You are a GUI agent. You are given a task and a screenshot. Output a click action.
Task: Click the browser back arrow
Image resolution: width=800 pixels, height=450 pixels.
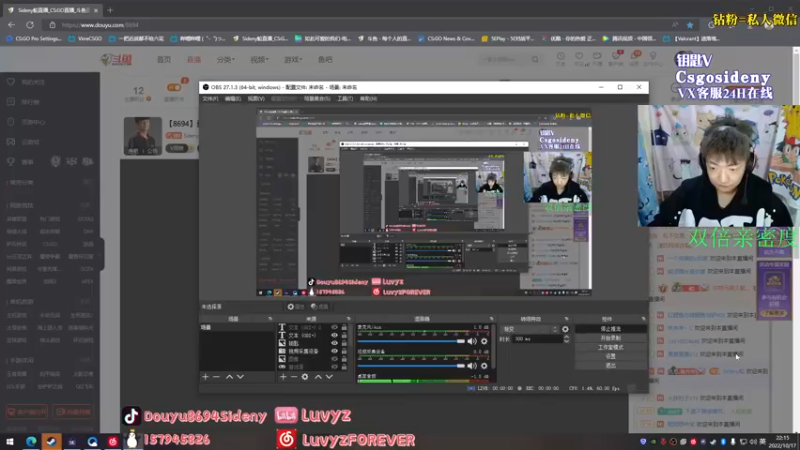point(11,24)
